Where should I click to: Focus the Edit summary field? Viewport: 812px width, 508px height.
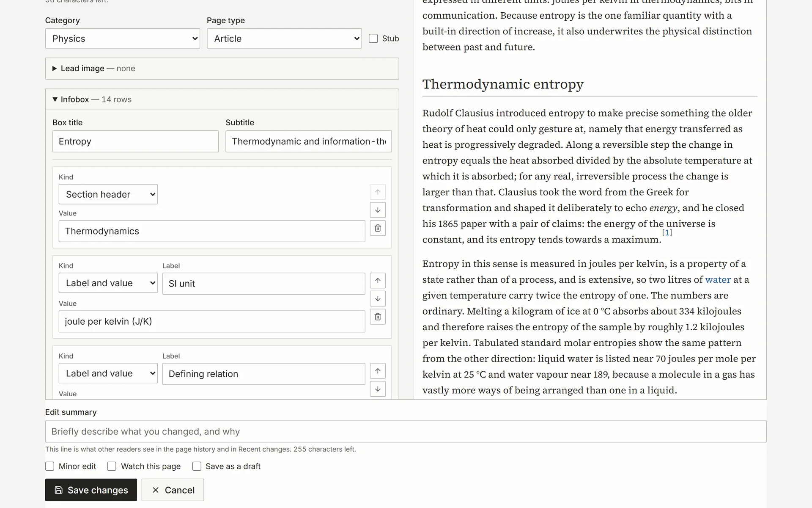(x=406, y=431)
